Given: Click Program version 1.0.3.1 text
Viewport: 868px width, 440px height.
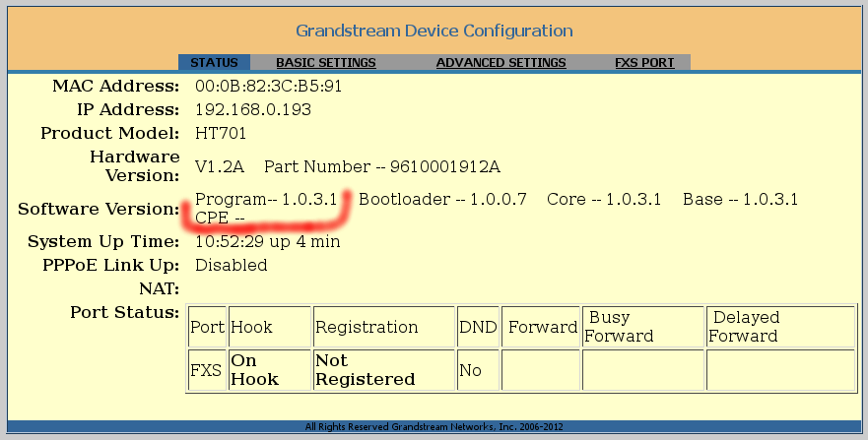Looking at the screenshot, I should tap(266, 199).
